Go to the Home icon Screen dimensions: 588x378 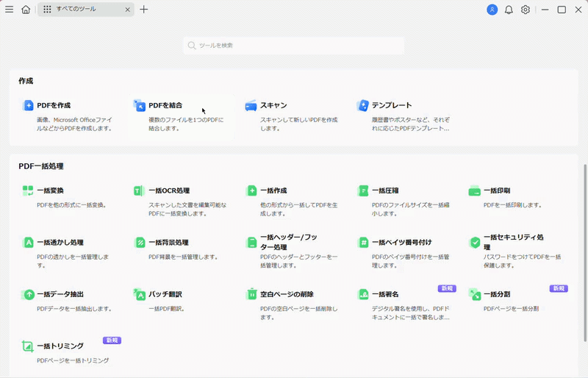(x=26, y=10)
